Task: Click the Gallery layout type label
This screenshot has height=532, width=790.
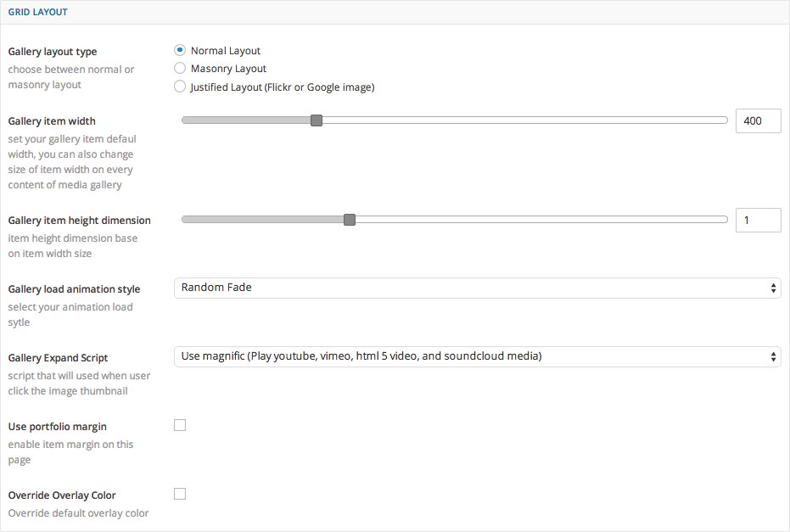Action: [x=53, y=52]
